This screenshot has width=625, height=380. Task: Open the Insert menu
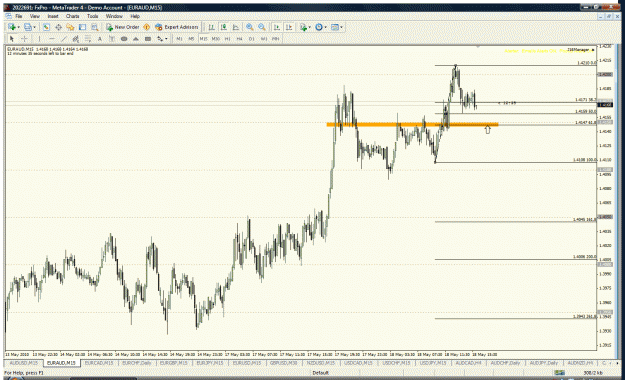coord(53,16)
